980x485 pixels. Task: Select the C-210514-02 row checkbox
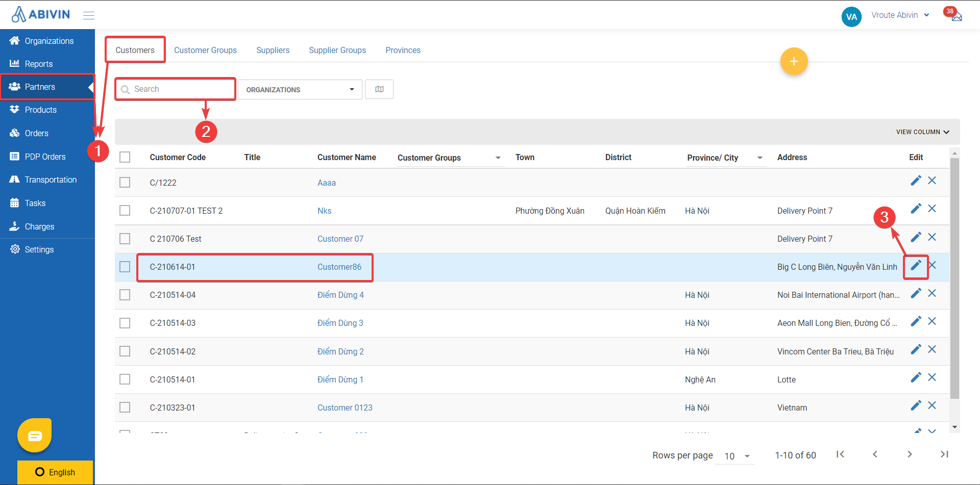[125, 351]
